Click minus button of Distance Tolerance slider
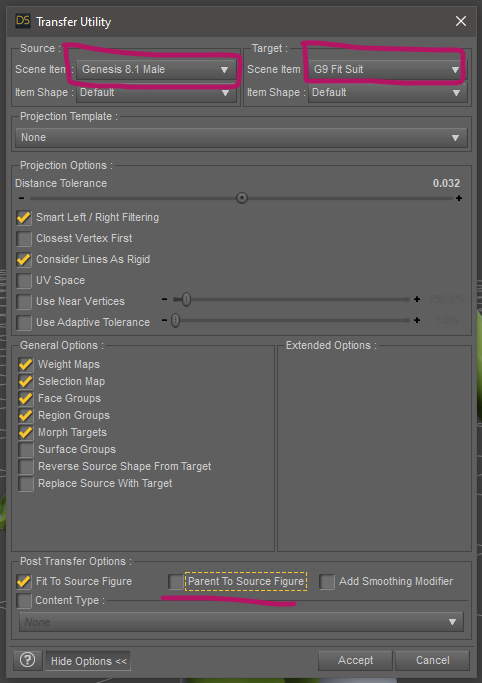Image resolution: width=482 pixels, height=683 pixels. pyautogui.click(x=21, y=198)
